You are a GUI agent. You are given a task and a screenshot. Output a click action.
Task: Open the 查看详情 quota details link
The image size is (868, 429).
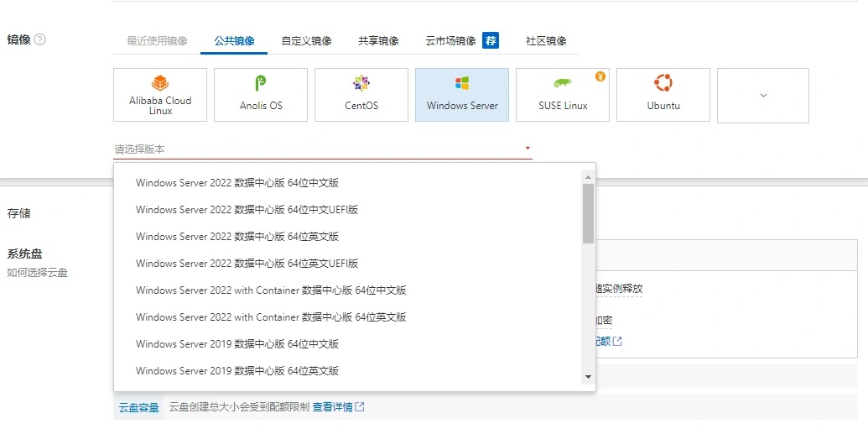333,407
